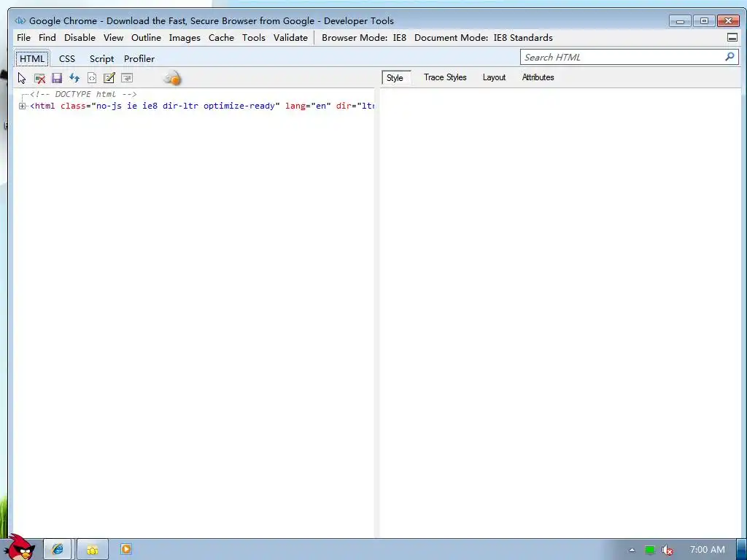Click the Element source style icon
This screenshot has height=560, width=747.
[92, 78]
